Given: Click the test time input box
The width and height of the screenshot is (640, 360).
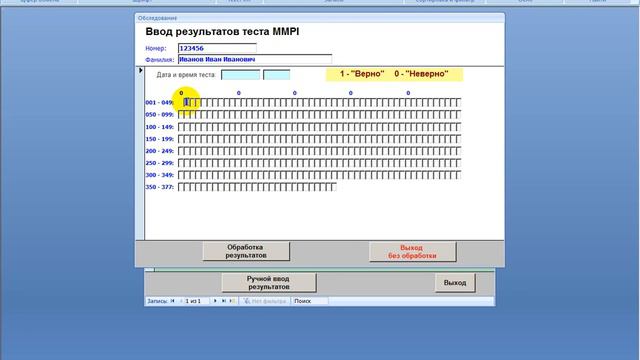Looking at the screenshot, I should coord(277,75).
